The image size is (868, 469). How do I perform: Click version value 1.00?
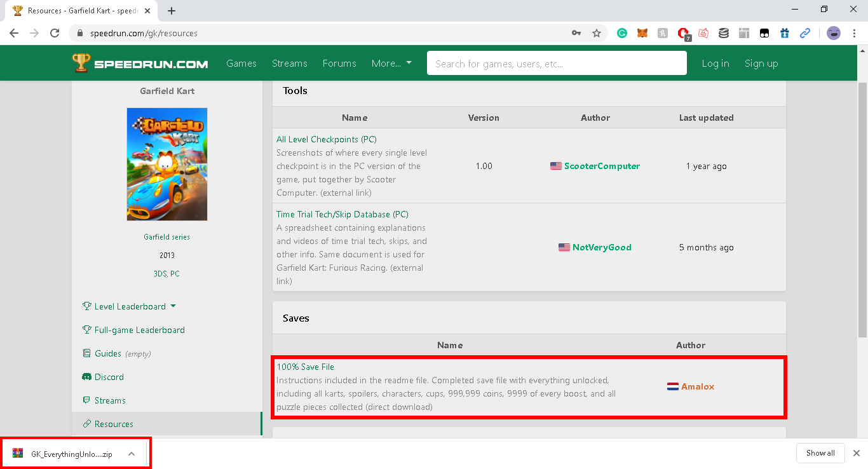[x=484, y=166]
